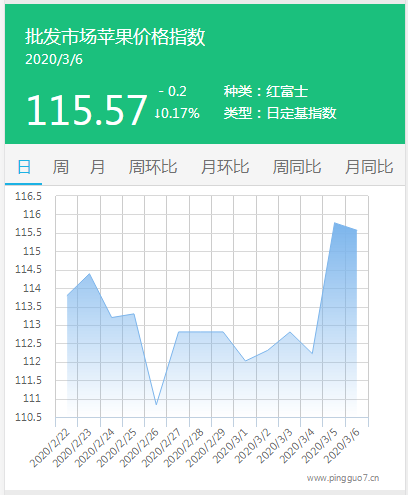This screenshot has width=408, height=495.
Task: Click the y-axis label 111.5
Action: (28, 380)
